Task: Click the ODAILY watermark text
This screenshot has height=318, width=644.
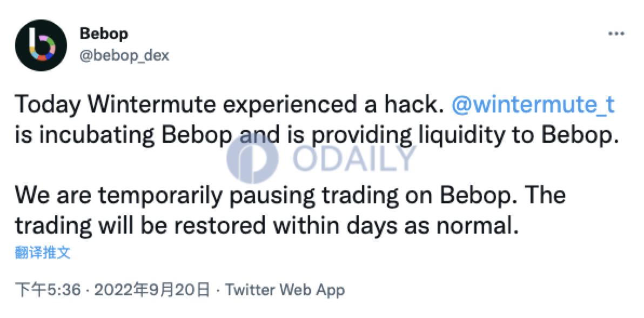Action: (354, 158)
